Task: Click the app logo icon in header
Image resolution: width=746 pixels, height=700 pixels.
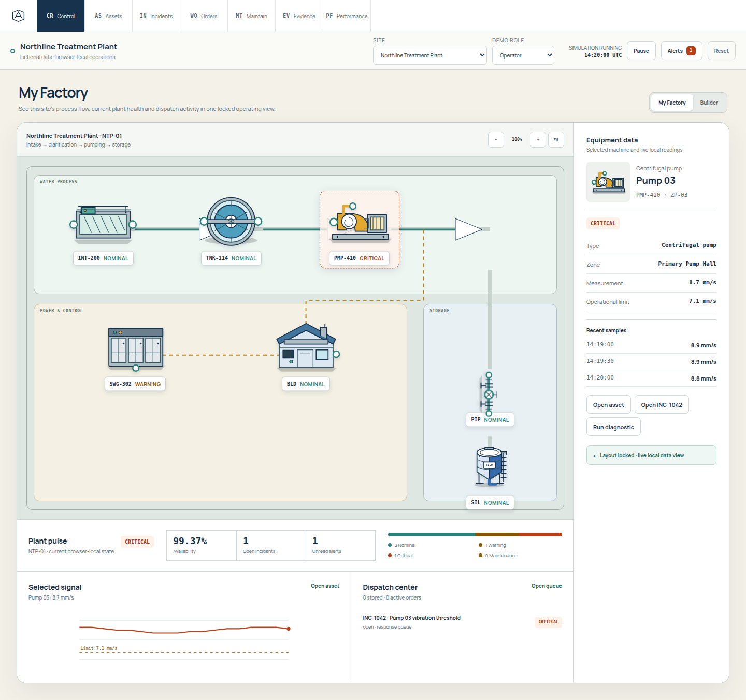Action: [18, 16]
